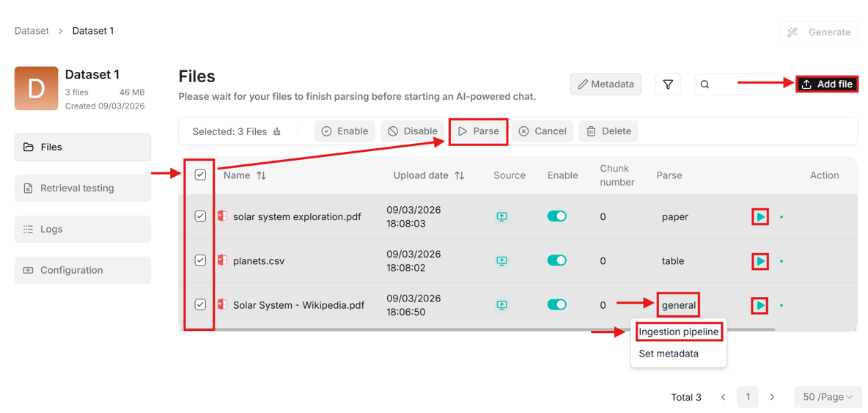Sort files by Name column arrows
The width and height of the screenshot is (868, 413).
pos(262,175)
